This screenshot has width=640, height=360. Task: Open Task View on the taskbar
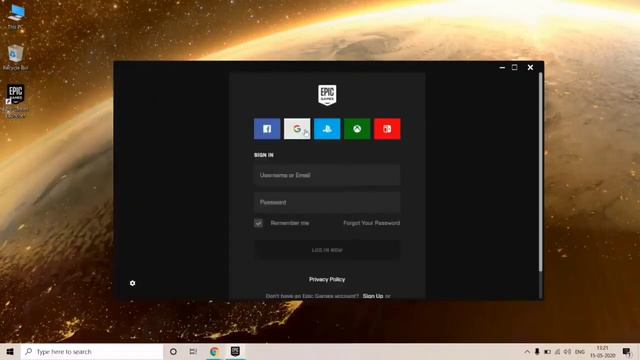tap(193, 351)
